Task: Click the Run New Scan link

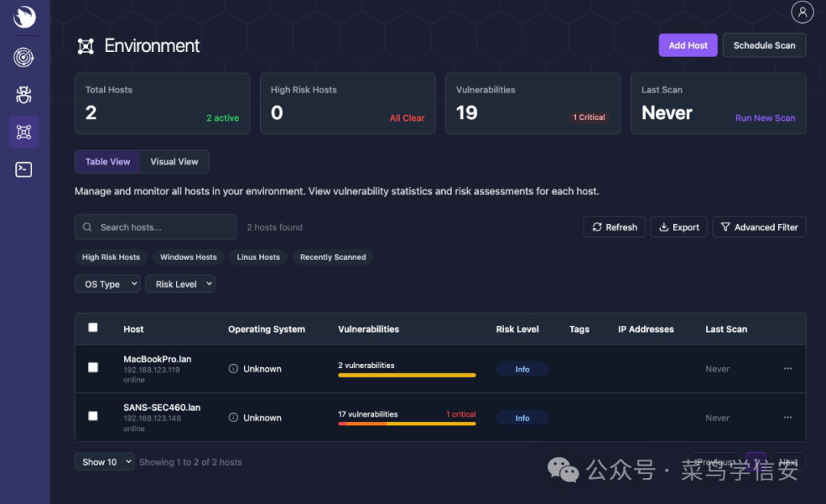Action: tap(765, 118)
